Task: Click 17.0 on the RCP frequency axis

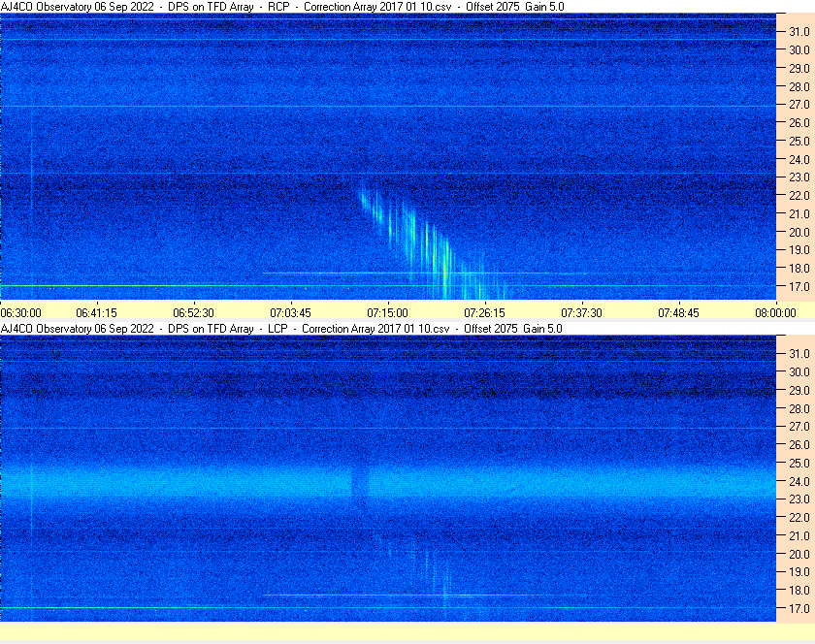Action: point(799,286)
